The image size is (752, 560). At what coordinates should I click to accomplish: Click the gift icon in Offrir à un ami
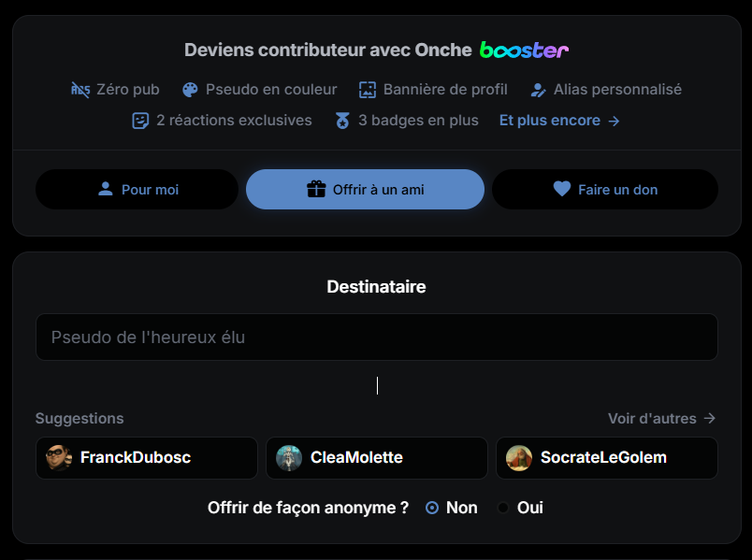pos(316,189)
